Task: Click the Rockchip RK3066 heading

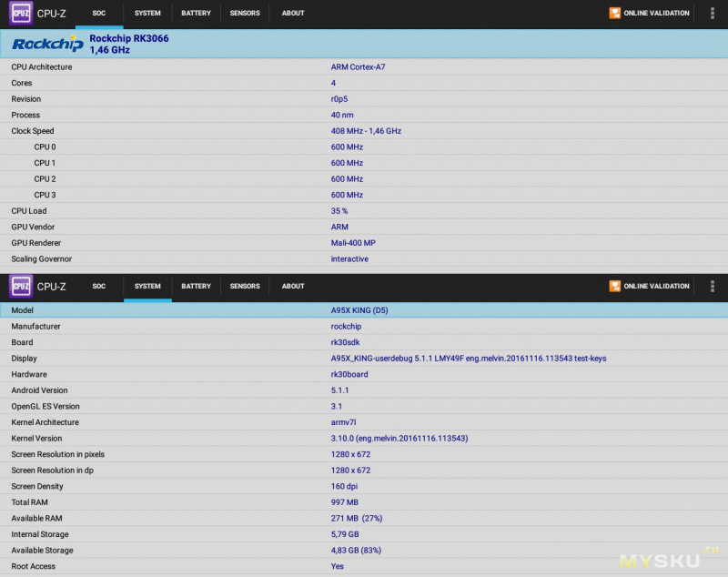Action: [129, 38]
